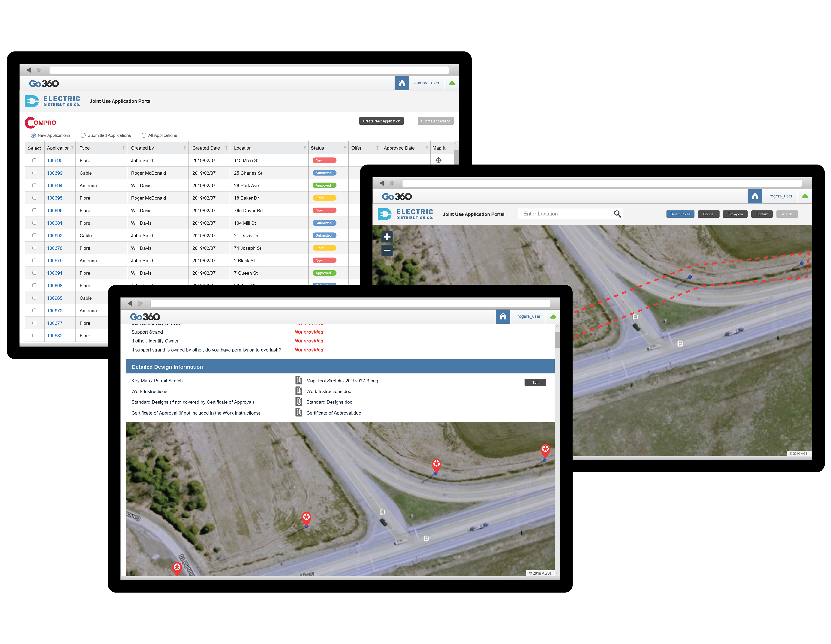Click the map zoom in plus button
Image resolution: width=831 pixels, height=644 pixels.
tap(387, 237)
